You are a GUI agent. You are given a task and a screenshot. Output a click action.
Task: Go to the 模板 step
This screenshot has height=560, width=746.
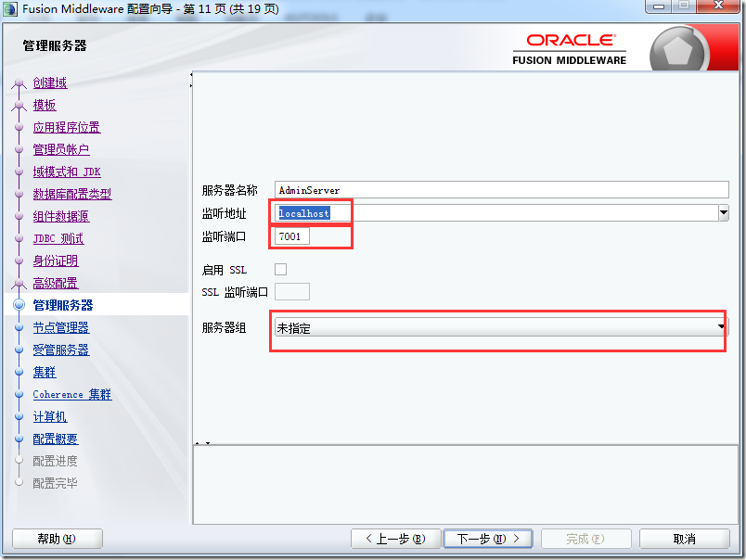coord(45,105)
